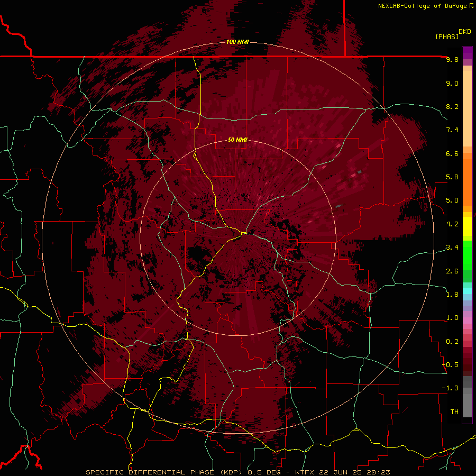Click the TH threshold label
This screenshot has width=476, height=476.
point(454,412)
